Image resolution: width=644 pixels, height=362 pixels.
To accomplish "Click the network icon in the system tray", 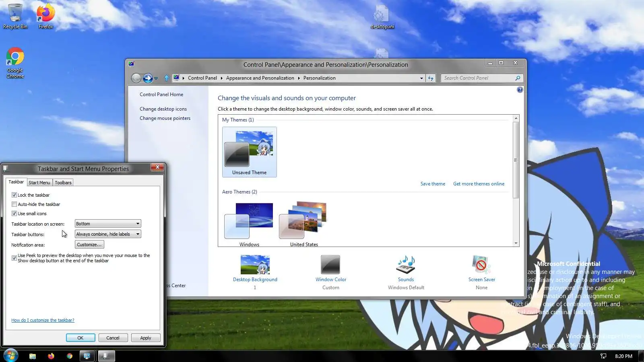I will pos(603,356).
